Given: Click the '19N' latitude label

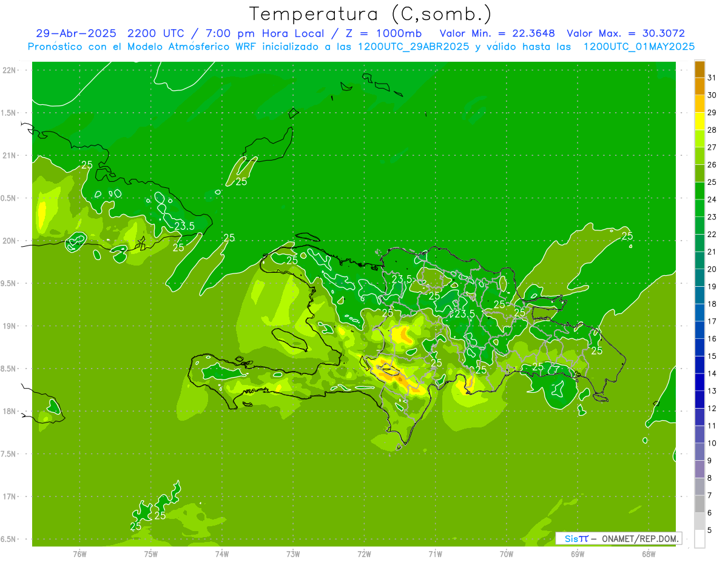Looking at the screenshot, I should [9, 326].
